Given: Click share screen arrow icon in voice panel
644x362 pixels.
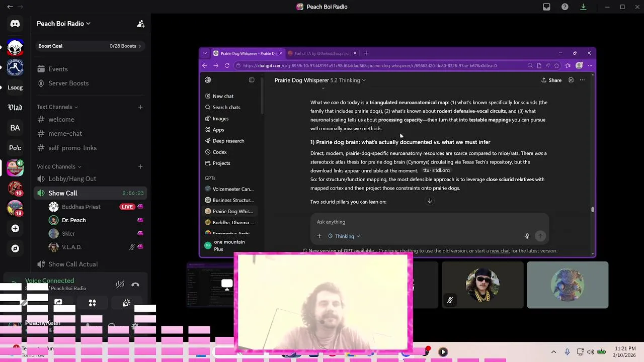Looking at the screenshot, I should [58, 303].
